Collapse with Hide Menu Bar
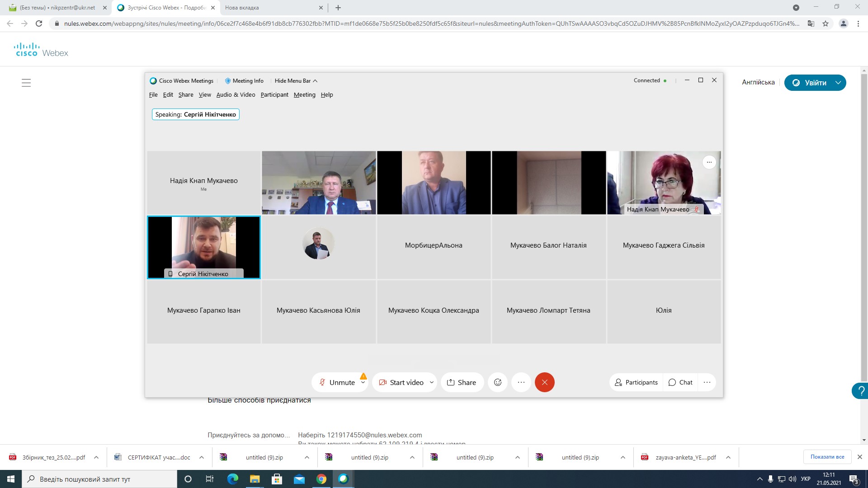Viewport: 868px width, 488px height. click(296, 80)
